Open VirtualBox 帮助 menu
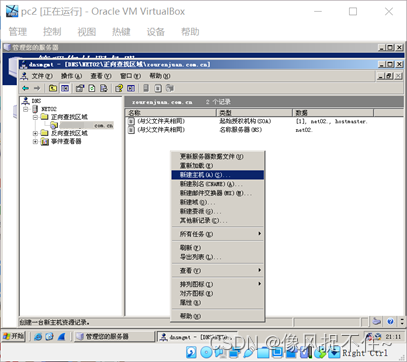Image resolution: width=407 pixels, height=362 pixels. click(x=190, y=32)
